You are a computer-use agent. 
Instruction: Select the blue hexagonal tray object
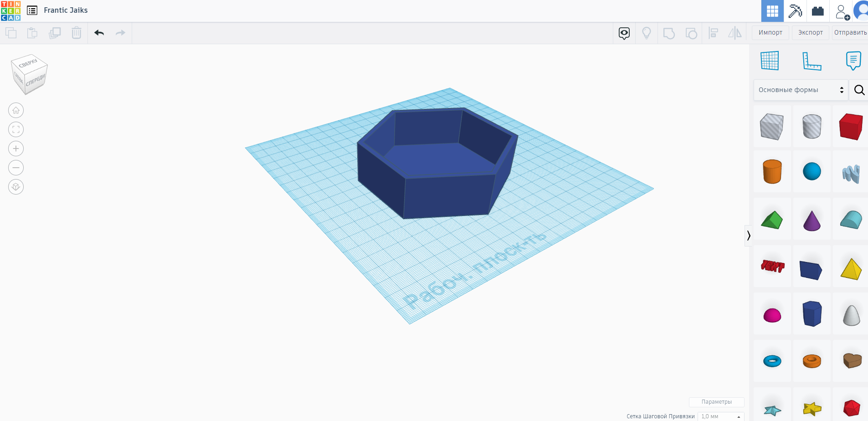tap(437, 163)
